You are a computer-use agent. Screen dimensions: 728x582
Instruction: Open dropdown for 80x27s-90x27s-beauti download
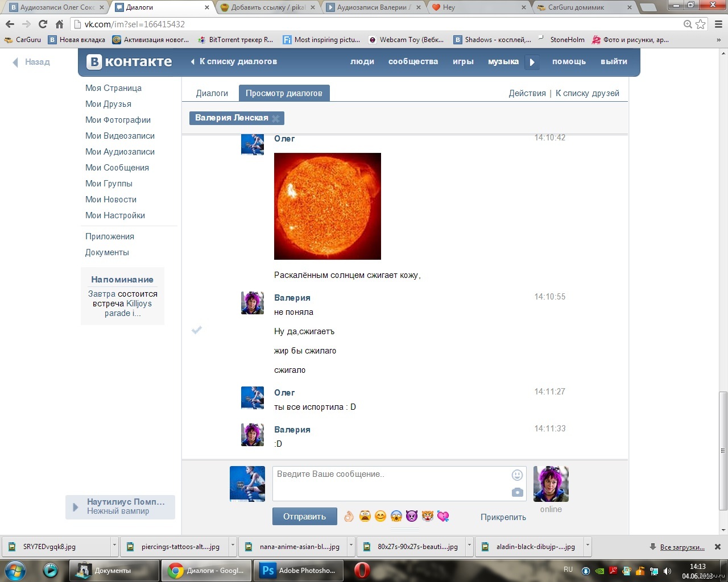469,546
